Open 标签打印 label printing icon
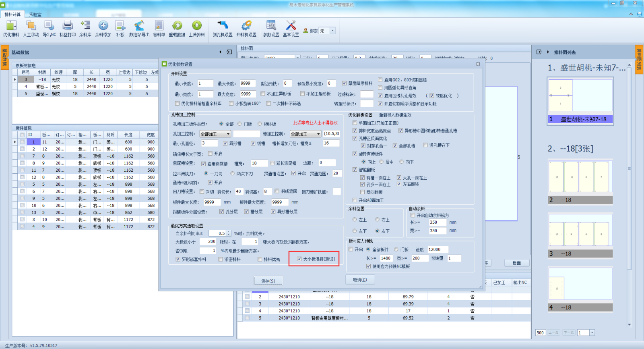This screenshot has width=644, height=349. 68,26
